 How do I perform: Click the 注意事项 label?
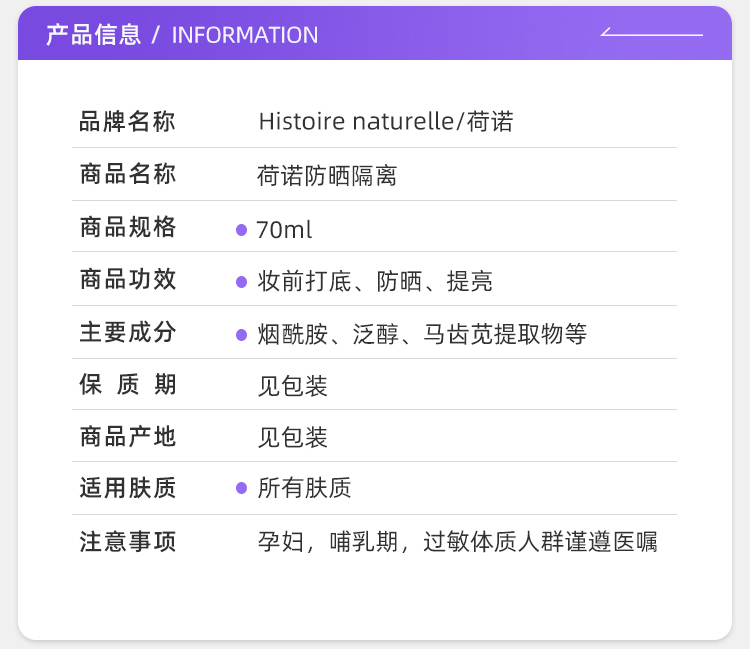coord(127,542)
